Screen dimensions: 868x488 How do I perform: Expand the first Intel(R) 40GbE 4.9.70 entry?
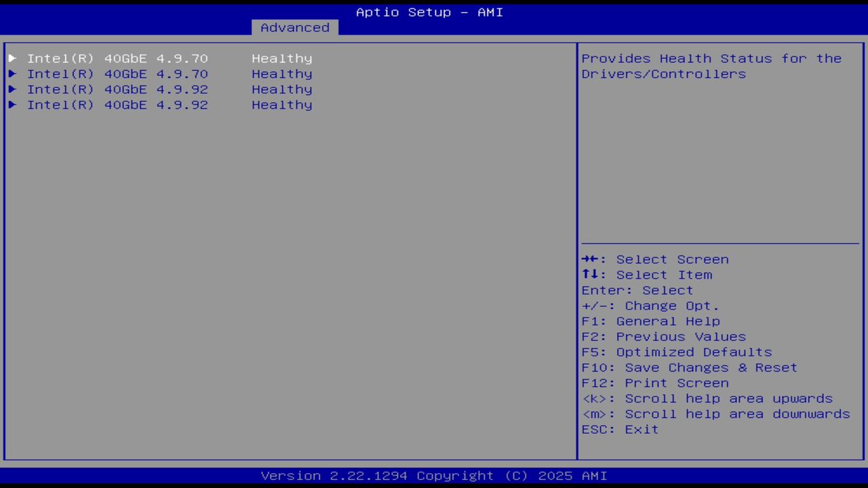[x=117, y=58]
